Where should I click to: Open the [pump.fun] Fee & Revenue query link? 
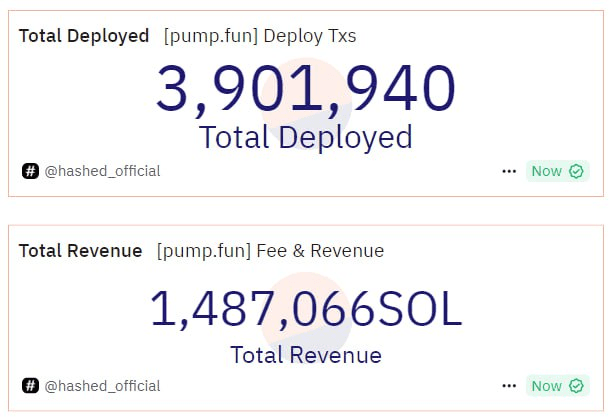(x=271, y=251)
